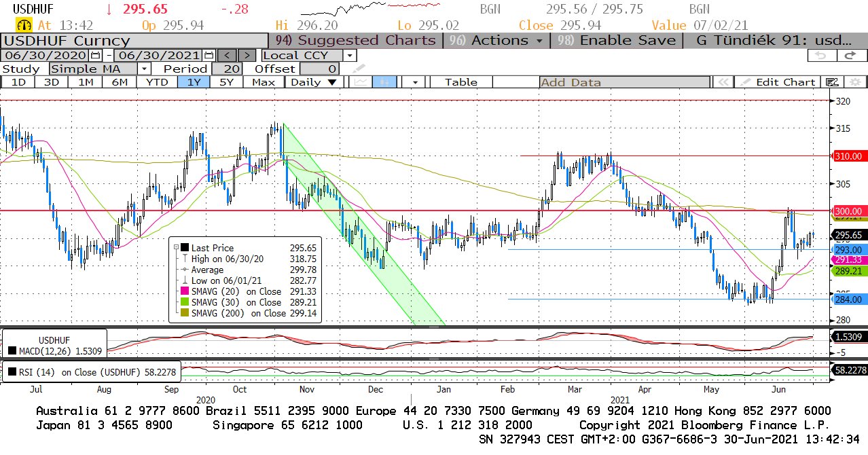Click the double-left collapse arrows icon
The height and width of the screenshot is (455, 868).
(724, 82)
